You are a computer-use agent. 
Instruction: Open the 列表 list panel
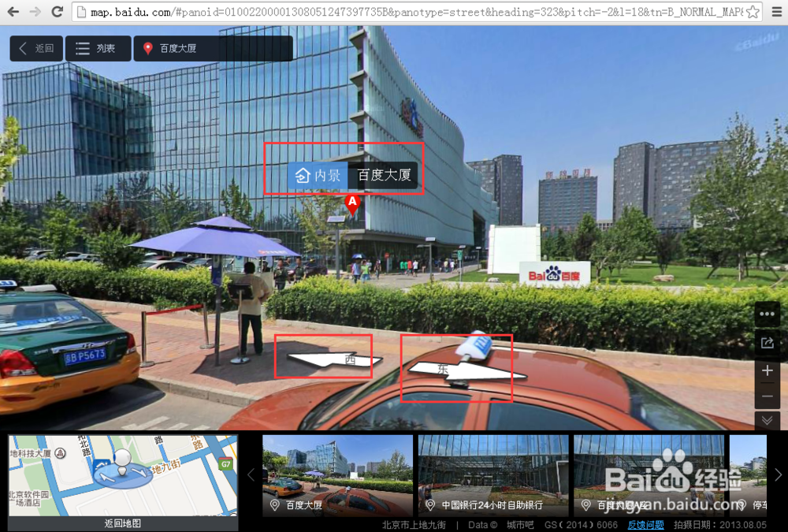click(x=98, y=47)
